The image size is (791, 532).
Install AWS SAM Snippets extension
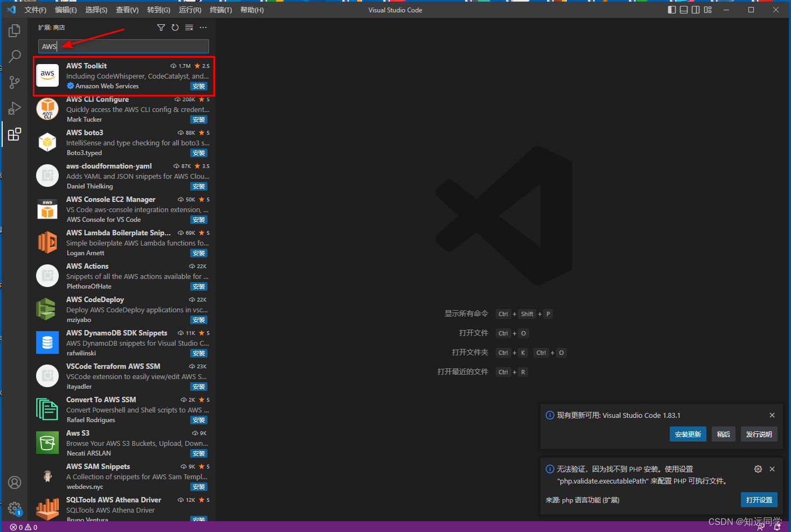(x=199, y=487)
